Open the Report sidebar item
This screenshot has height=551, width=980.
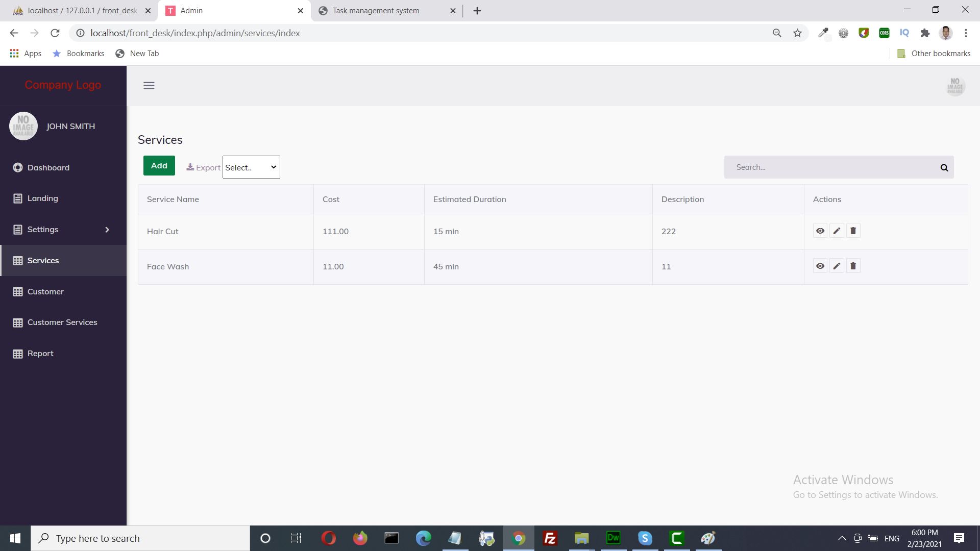pyautogui.click(x=40, y=354)
